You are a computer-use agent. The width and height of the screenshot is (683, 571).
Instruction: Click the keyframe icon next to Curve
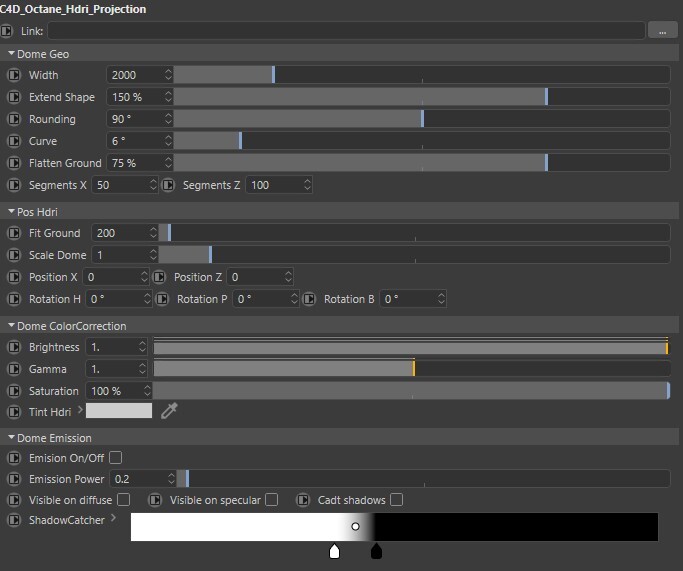coord(14,141)
